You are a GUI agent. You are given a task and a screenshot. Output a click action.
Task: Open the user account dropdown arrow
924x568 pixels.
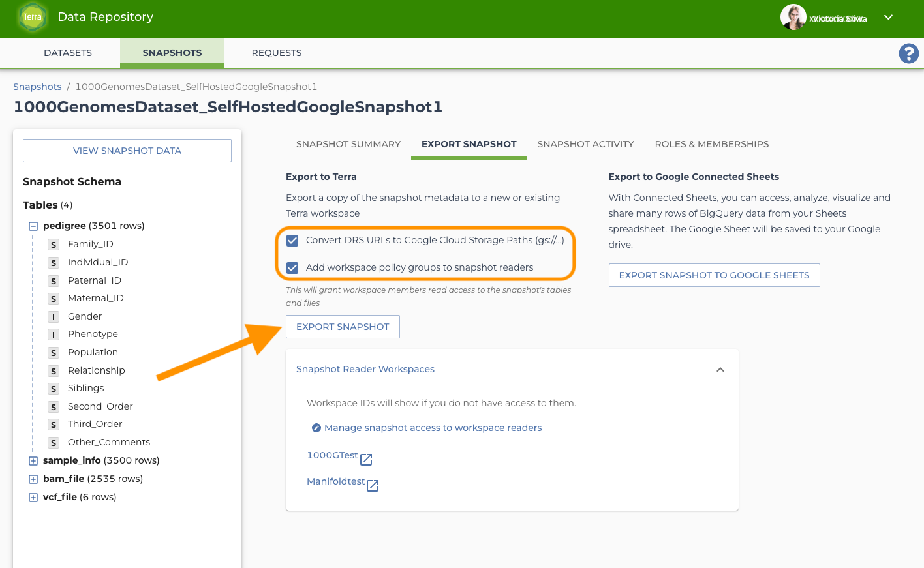(x=888, y=18)
